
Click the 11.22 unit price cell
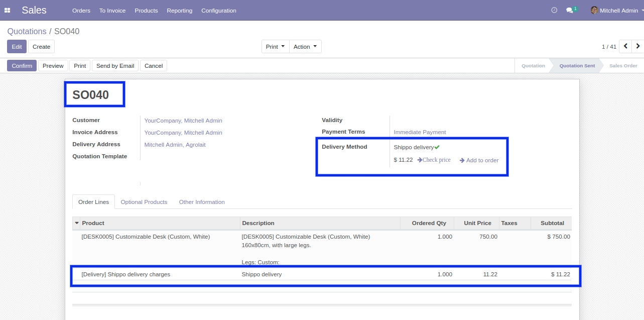coord(490,274)
